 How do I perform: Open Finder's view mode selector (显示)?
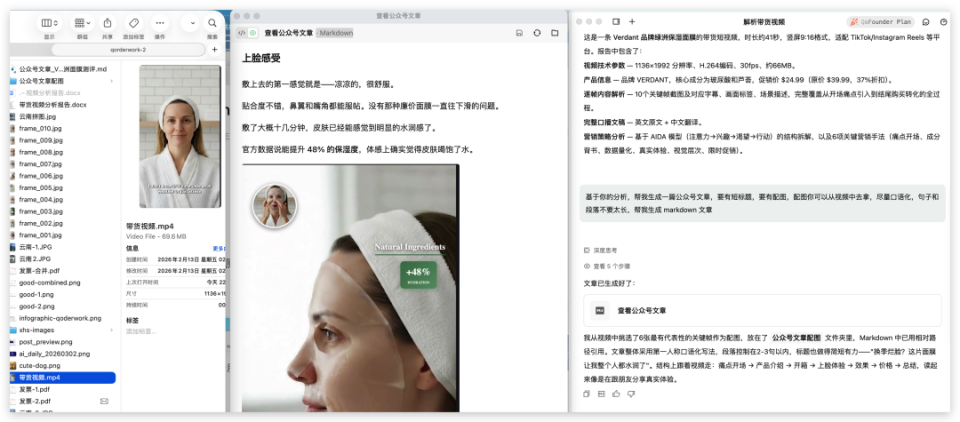50,23
